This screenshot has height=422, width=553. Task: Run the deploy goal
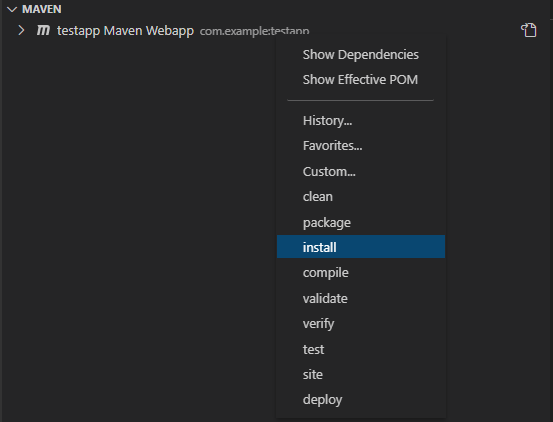click(x=361, y=399)
